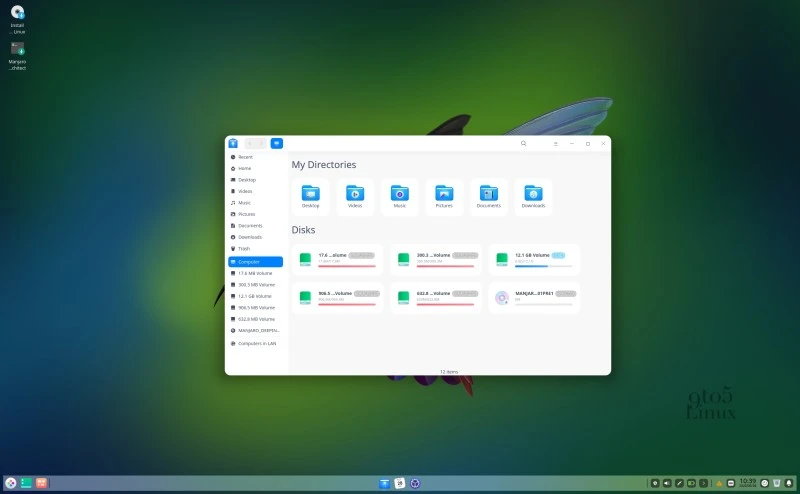Select the highlighted Computer sidebar entry
This screenshot has width=800, height=494.
point(255,262)
